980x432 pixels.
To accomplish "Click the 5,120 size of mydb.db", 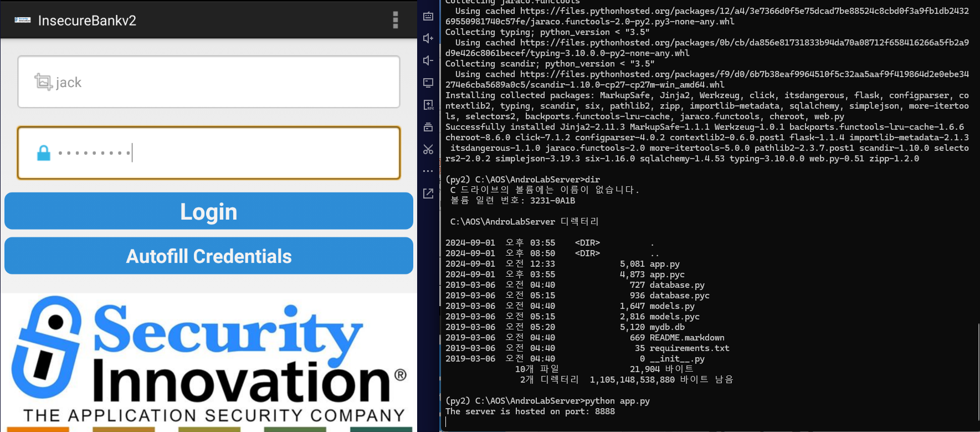I will coord(632,327).
